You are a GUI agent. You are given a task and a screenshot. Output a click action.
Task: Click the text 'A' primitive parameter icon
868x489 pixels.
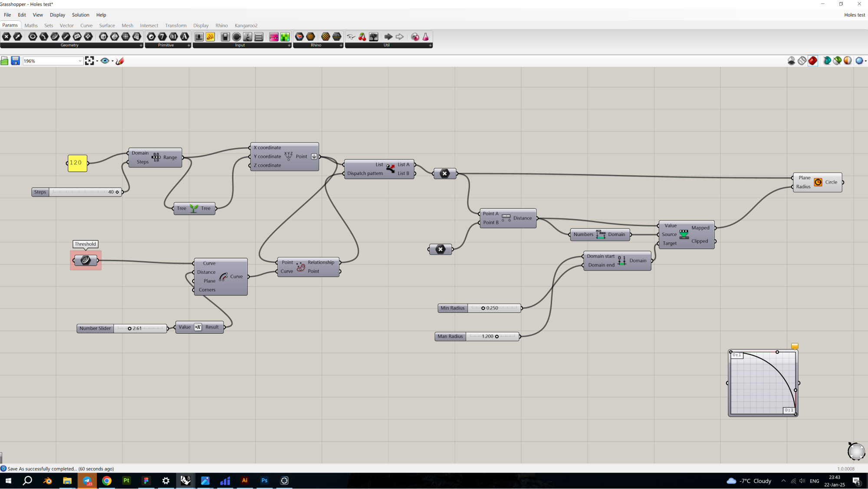coord(184,37)
